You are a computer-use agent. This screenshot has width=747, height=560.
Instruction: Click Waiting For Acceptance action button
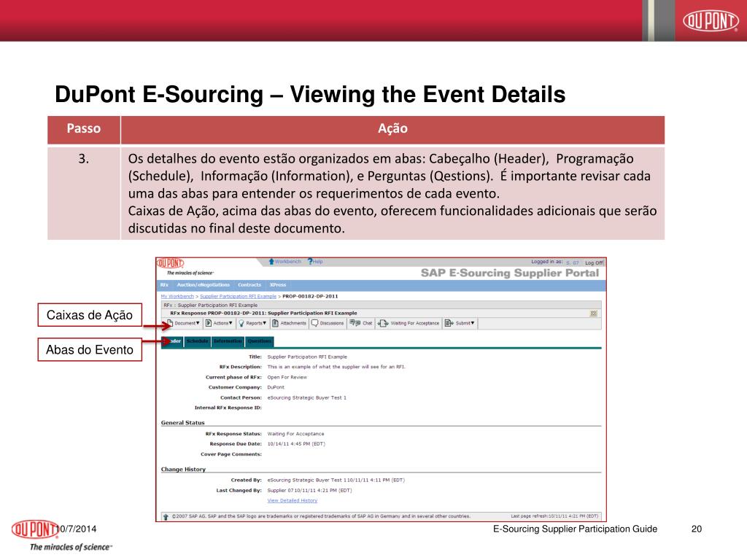point(409,323)
